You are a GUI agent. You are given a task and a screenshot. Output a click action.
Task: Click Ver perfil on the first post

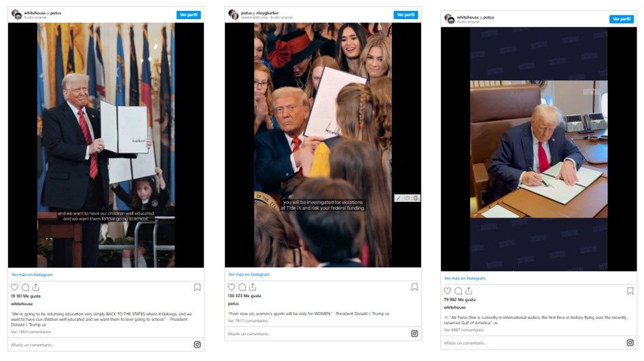(x=189, y=15)
